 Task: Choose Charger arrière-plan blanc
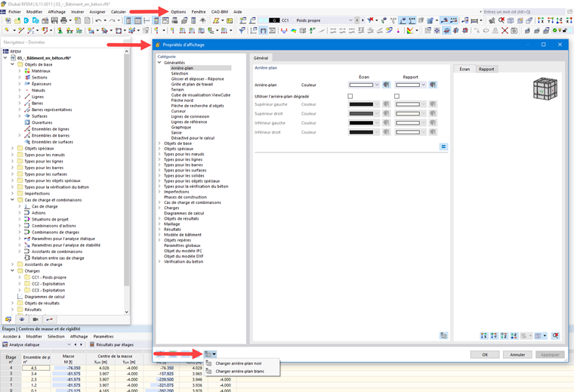click(242, 371)
